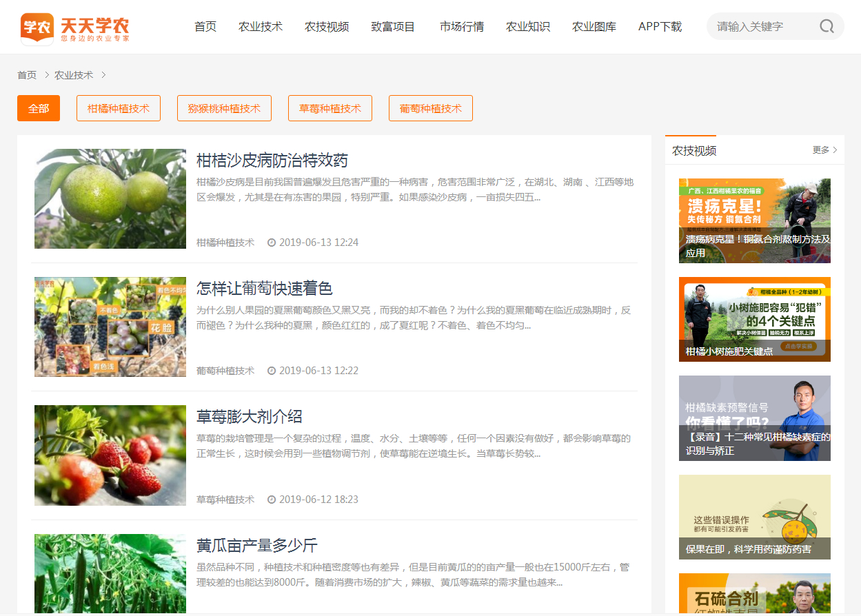Open the grape coloring article thumbnail
861x616 pixels.
pos(110,327)
